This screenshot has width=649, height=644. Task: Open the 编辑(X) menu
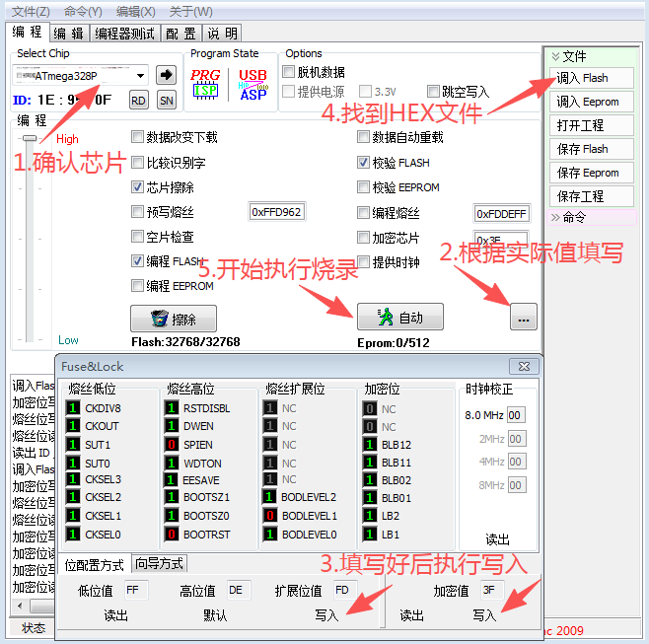pos(135,12)
